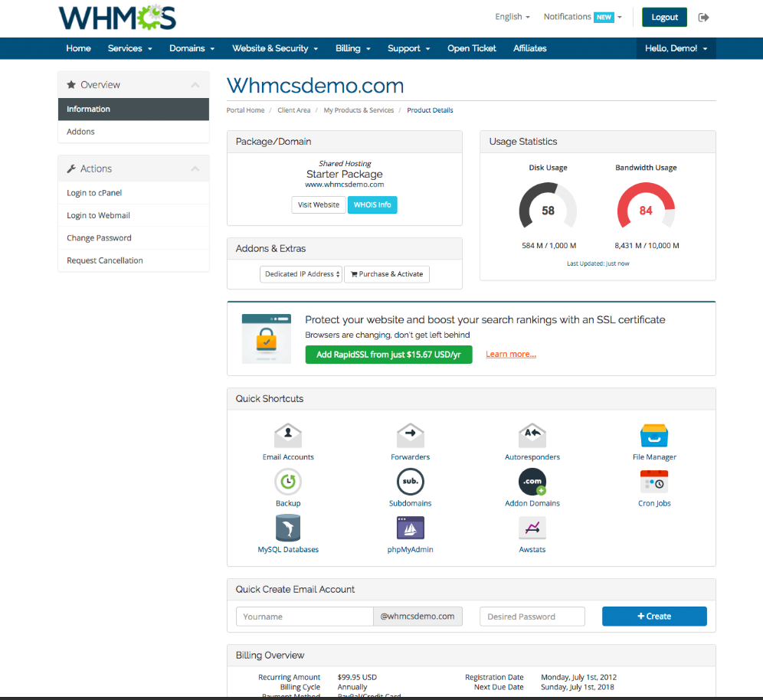Collapse the Overview sidebar panel chevron
763x700 pixels.
(x=195, y=85)
